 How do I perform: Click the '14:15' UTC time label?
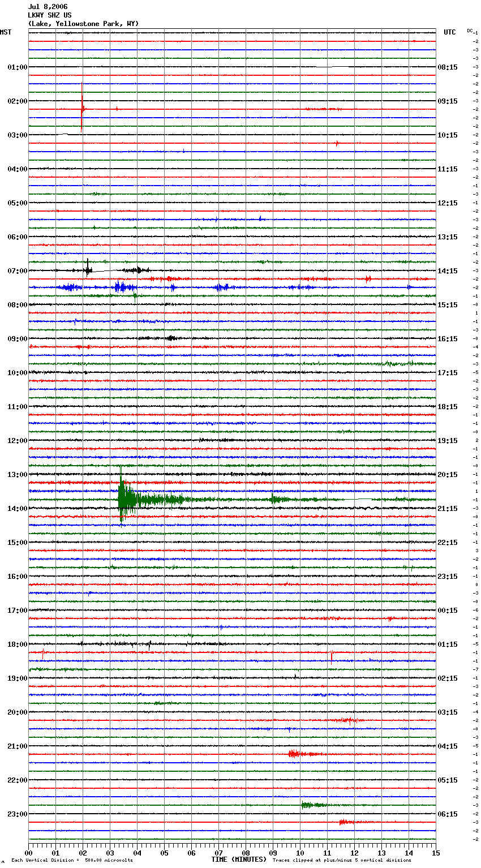click(448, 271)
